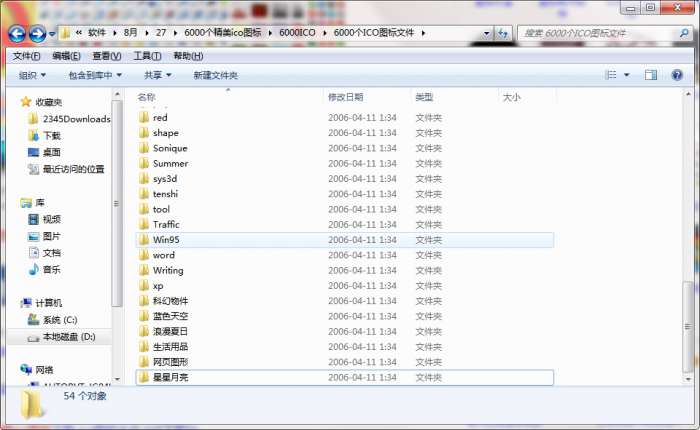
Task: Click the change view icon in toolbar
Action: click(x=610, y=75)
